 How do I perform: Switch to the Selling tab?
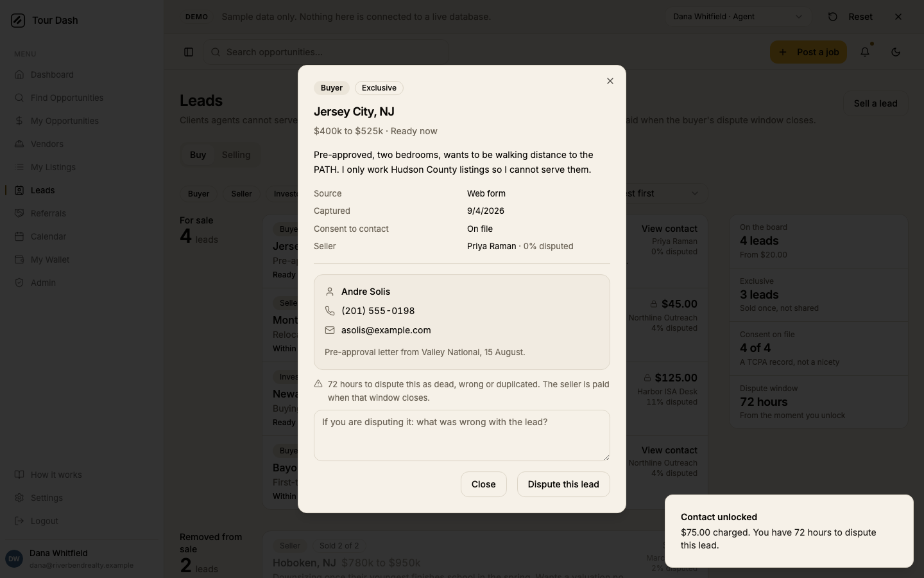(x=236, y=155)
